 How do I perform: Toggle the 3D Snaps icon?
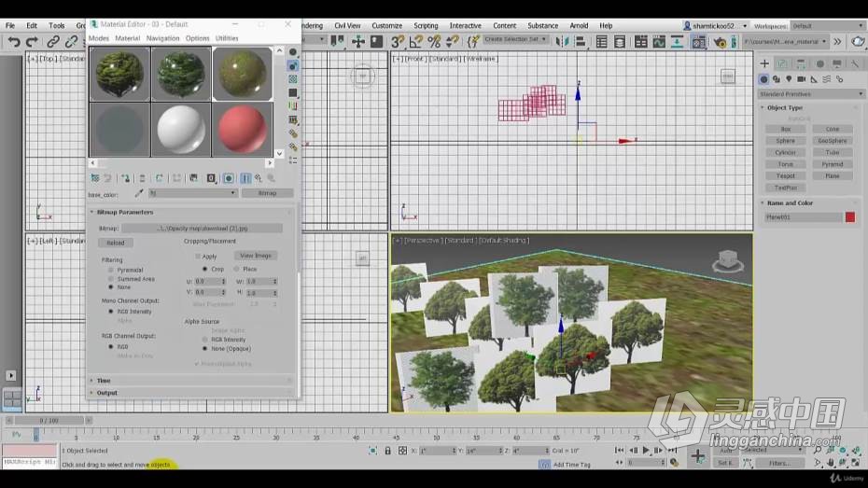coord(398,41)
